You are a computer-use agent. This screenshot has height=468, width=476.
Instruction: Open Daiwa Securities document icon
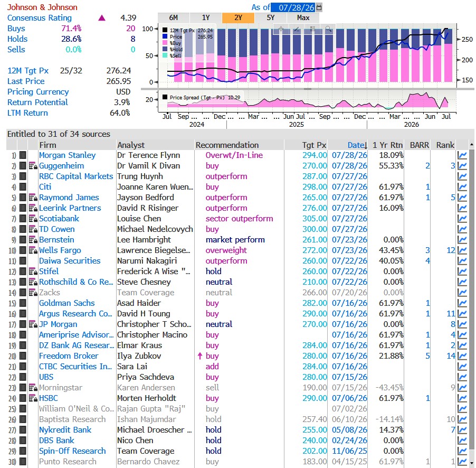23,261
